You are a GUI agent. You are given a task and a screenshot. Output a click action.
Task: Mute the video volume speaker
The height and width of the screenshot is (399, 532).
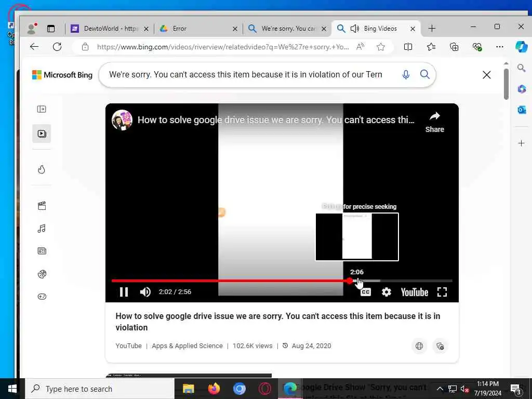pos(145,292)
